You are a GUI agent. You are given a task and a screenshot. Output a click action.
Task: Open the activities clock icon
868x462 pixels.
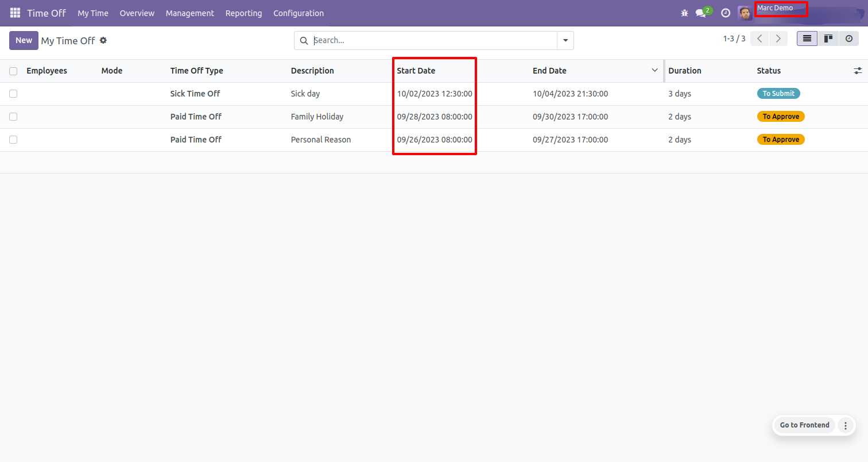(x=726, y=13)
